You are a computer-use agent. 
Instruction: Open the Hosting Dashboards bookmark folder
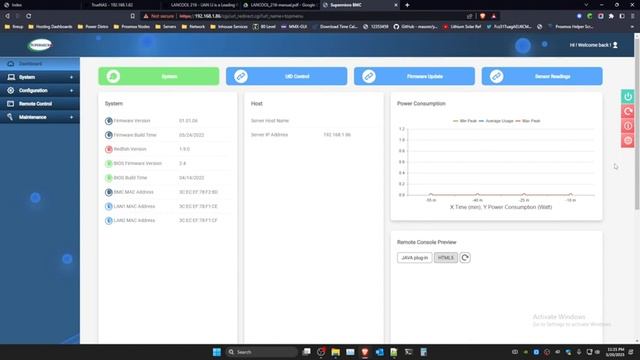pos(50,27)
